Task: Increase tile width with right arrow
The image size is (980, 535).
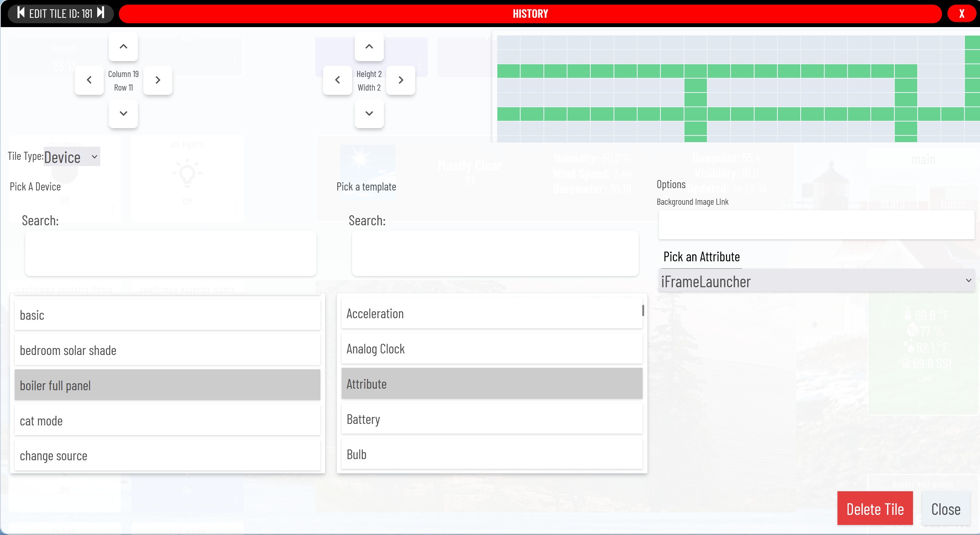Action: pos(401,80)
